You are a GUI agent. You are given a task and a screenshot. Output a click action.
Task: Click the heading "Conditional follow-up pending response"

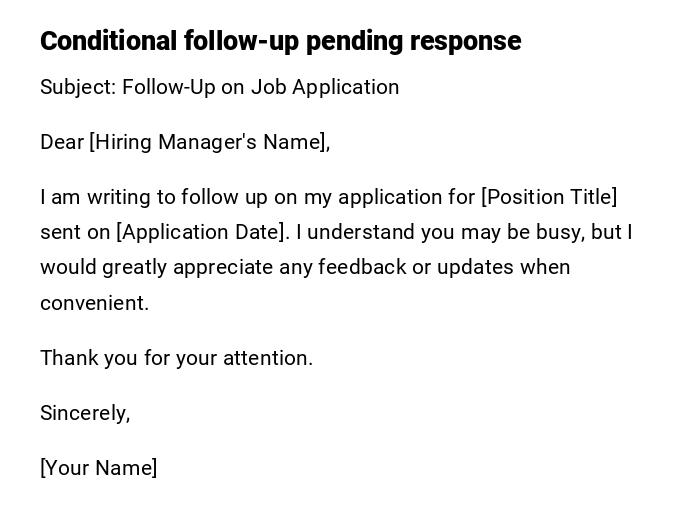[280, 41]
